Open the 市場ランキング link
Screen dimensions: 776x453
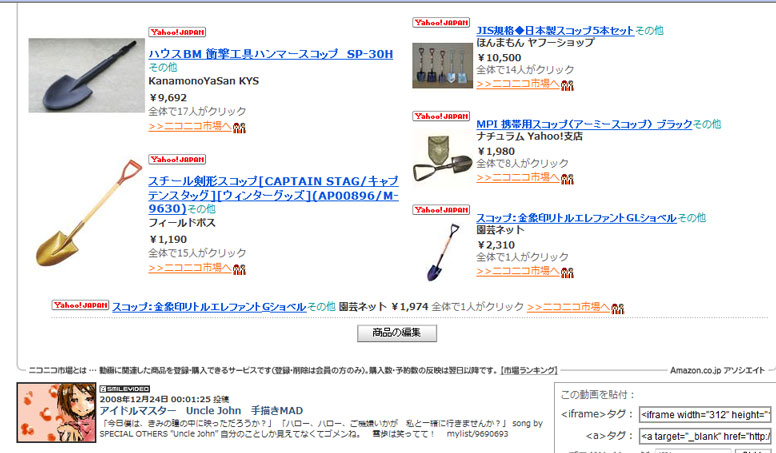tap(529, 370)
